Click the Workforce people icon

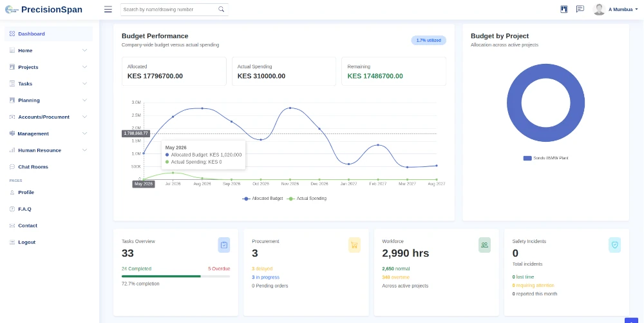(485, 245)
